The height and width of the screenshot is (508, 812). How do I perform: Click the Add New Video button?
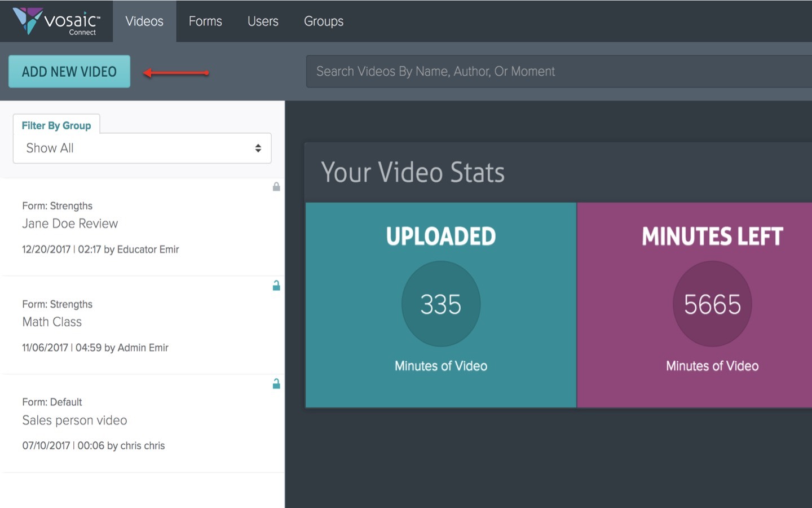coord(69,72)
